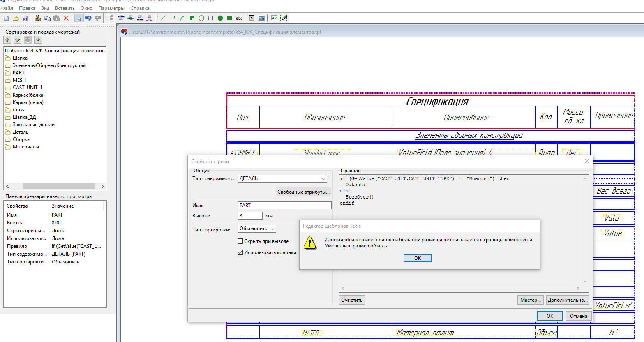Click the 'Высота' input field
The height and width of the screenshot is (342, 644).
click(x=250, y=216)
